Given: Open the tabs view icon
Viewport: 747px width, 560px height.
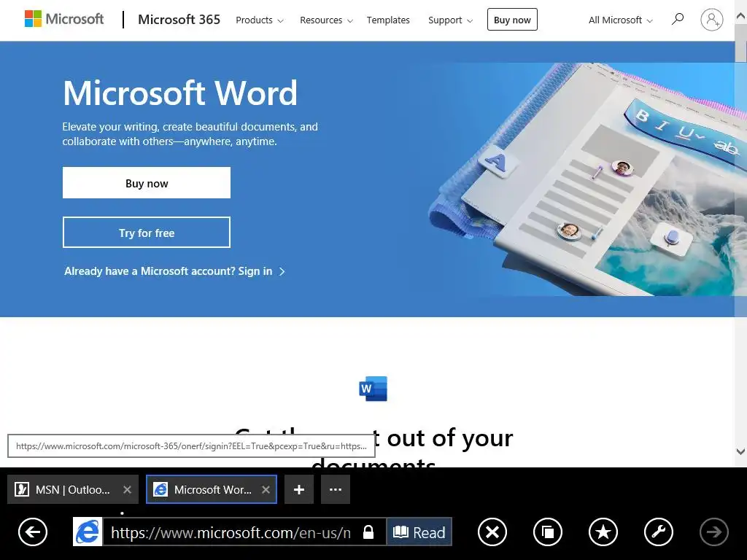Looking at the screenshot, I should 548,532.
